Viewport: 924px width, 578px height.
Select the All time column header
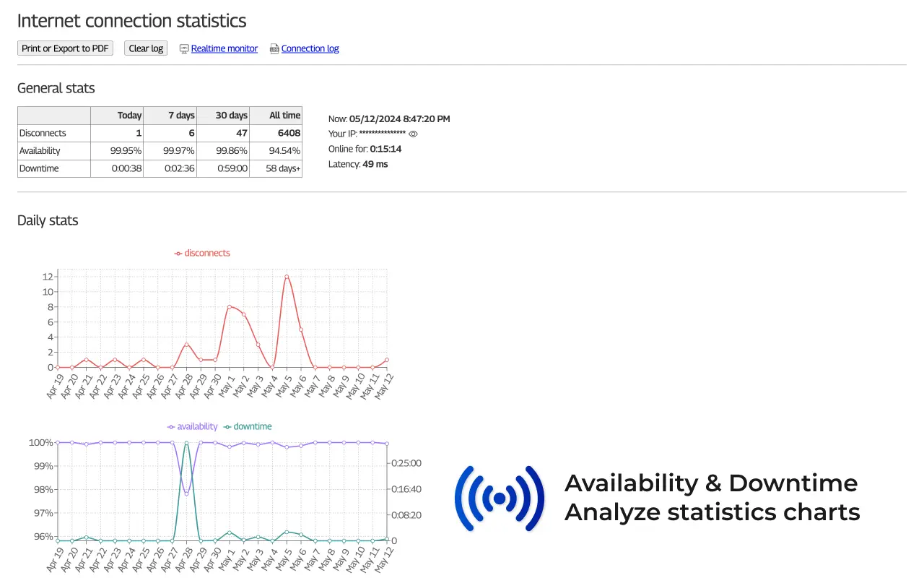click(x=284, y=115)
